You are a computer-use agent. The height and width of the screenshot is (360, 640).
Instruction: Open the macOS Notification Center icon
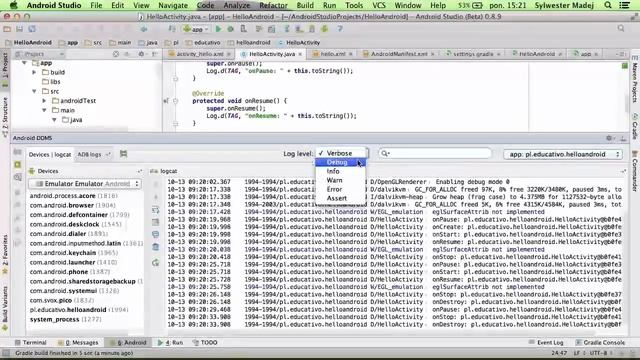click(624, 5)
